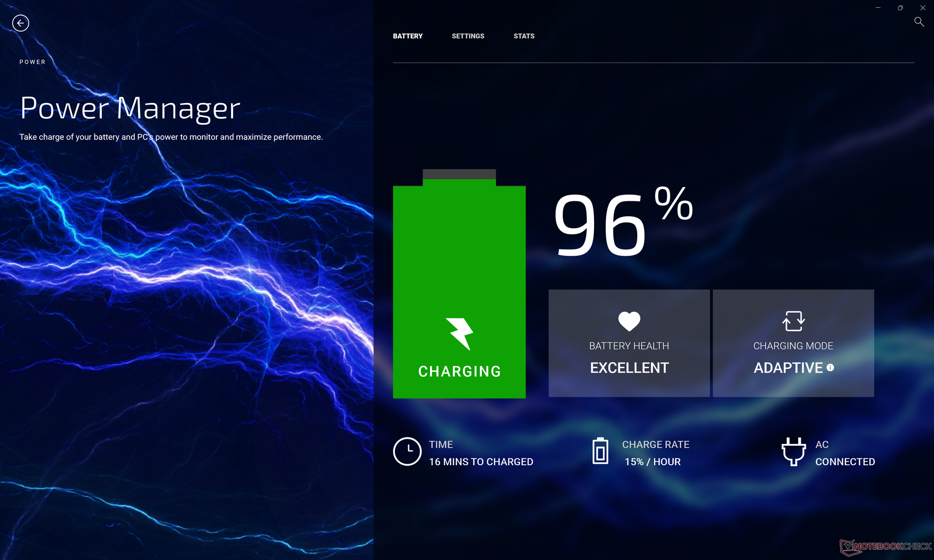934x560 pixels.
Task: Click the green battery level indicator
Action: [x=459, y=253]
